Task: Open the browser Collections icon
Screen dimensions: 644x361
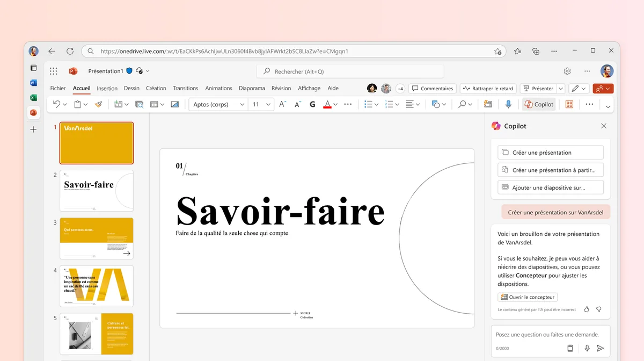Action: [536, 51]
